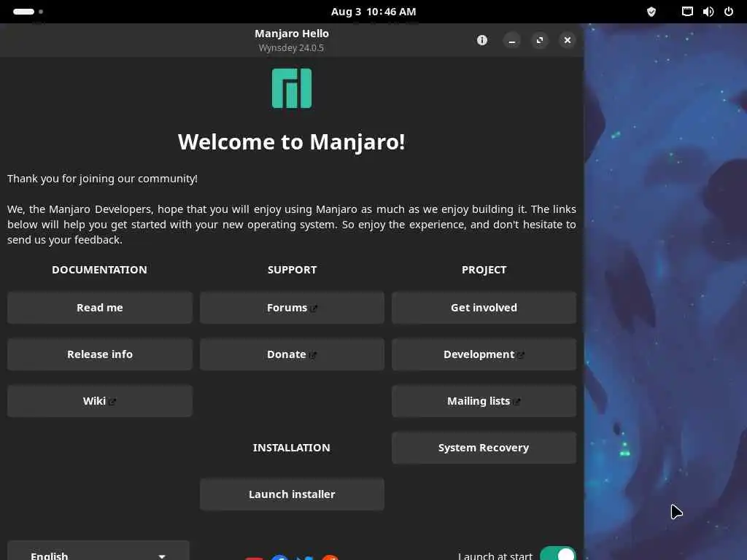Open the Wiki link button
The image size is (747, 560).
tap(99, 401)
